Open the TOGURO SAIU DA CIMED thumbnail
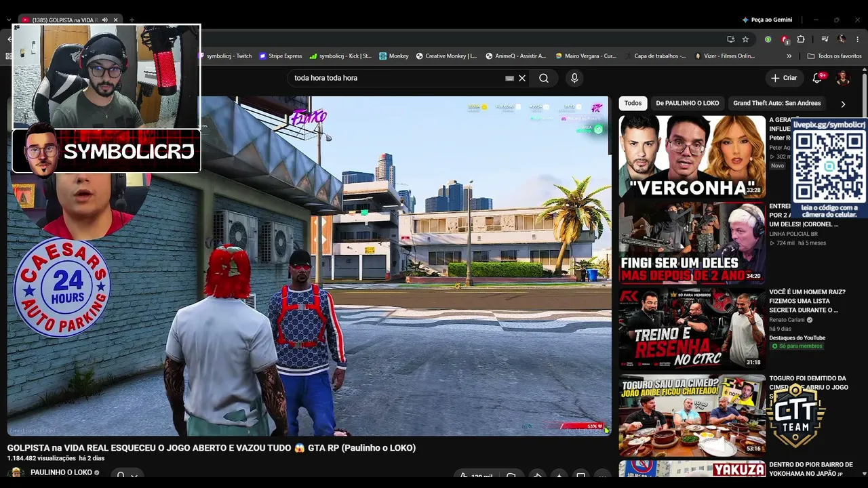Screen dimensions: 868x488 692,415
